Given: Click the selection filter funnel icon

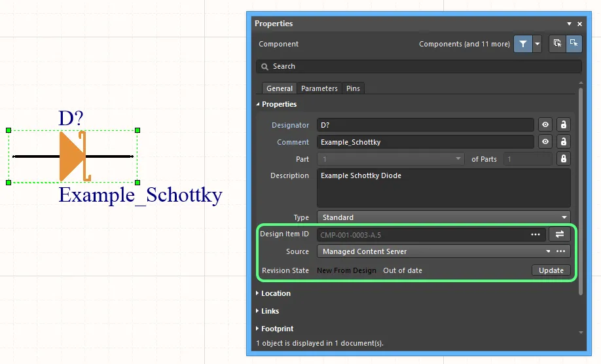Looking at the screenshot, I should pos(523,44).
